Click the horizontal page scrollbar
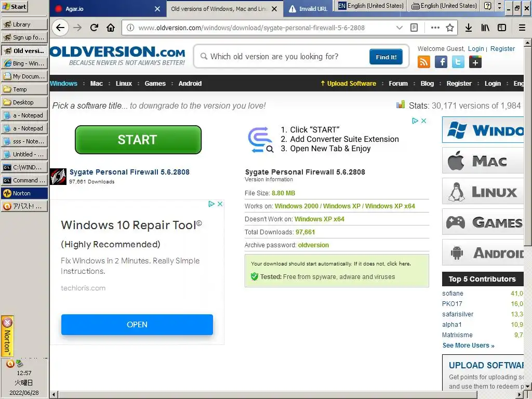 point(268,395)
